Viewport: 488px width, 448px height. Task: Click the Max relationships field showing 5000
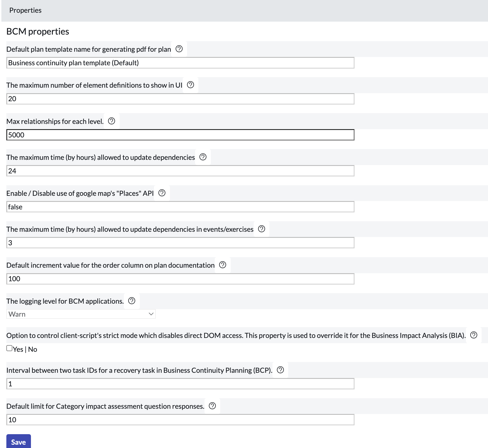[x=180, y=135]
